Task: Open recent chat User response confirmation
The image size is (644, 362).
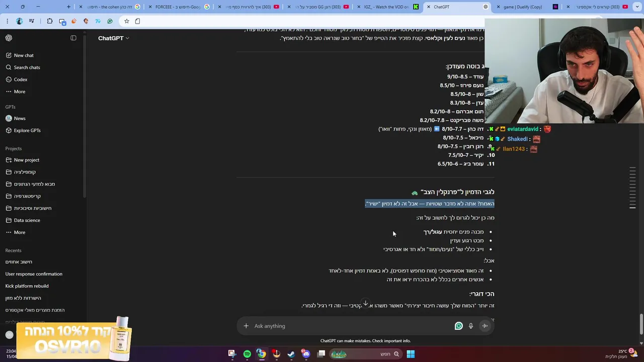Action: point(34,274)
